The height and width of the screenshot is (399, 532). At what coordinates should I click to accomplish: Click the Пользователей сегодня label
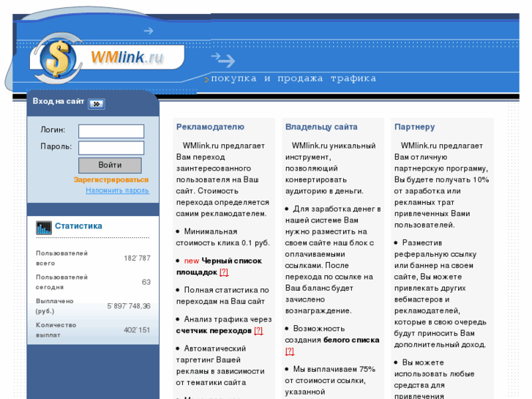[x=61, y=282]
